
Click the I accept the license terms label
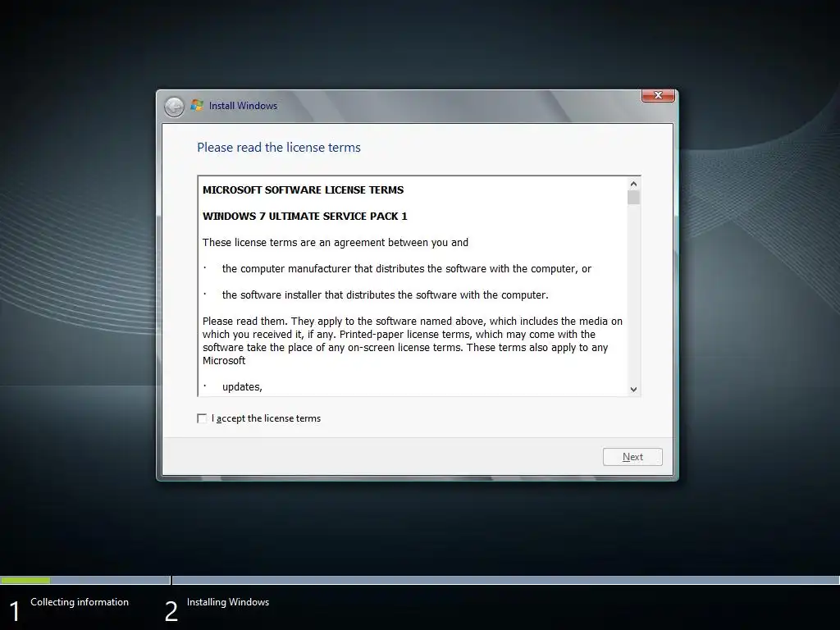266,418
